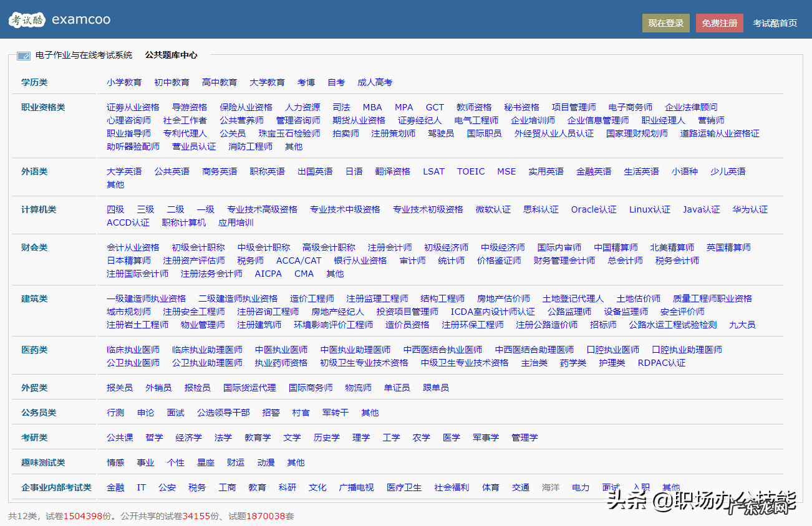Open 少儿英语 link
The image size is (812, 526).
pyautogui.click(x=728, y=171)
